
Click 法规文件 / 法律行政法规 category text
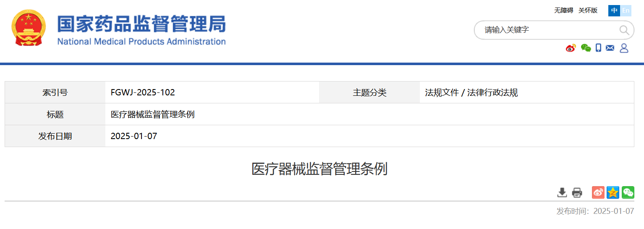[x=471, y=92]
